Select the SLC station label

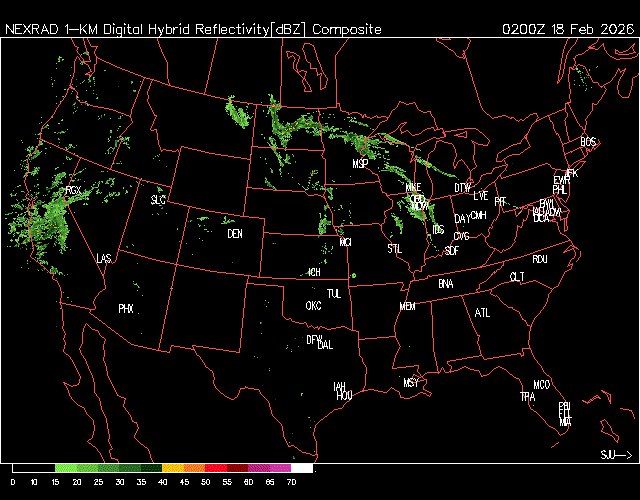point(158,200)
